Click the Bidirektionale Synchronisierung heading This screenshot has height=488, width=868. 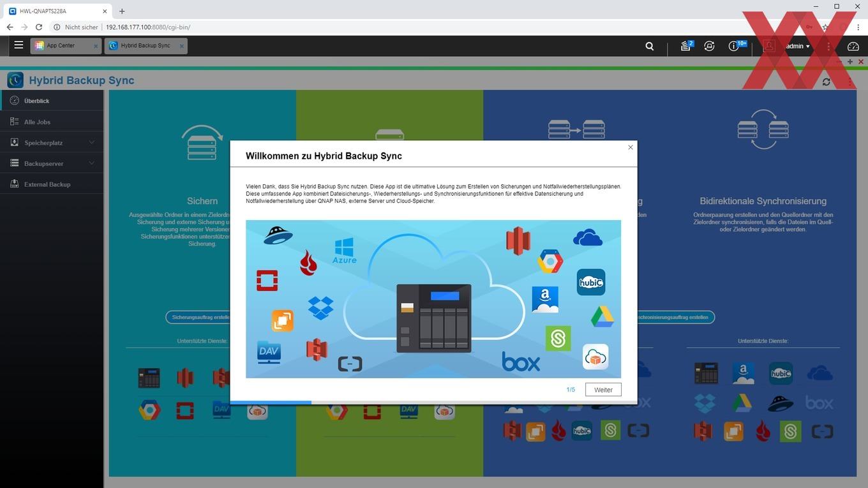click(763, 201)
